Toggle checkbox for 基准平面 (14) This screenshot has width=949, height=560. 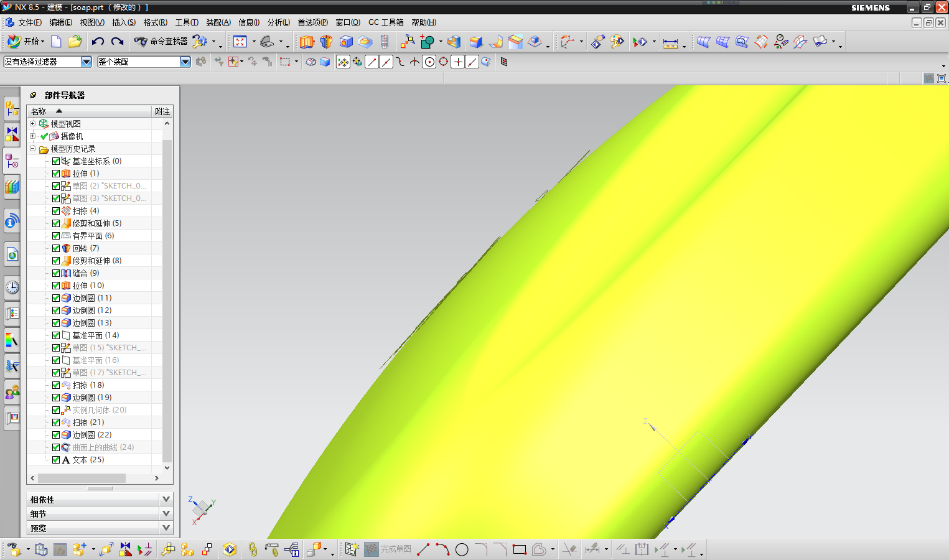[x=56, y=335]
